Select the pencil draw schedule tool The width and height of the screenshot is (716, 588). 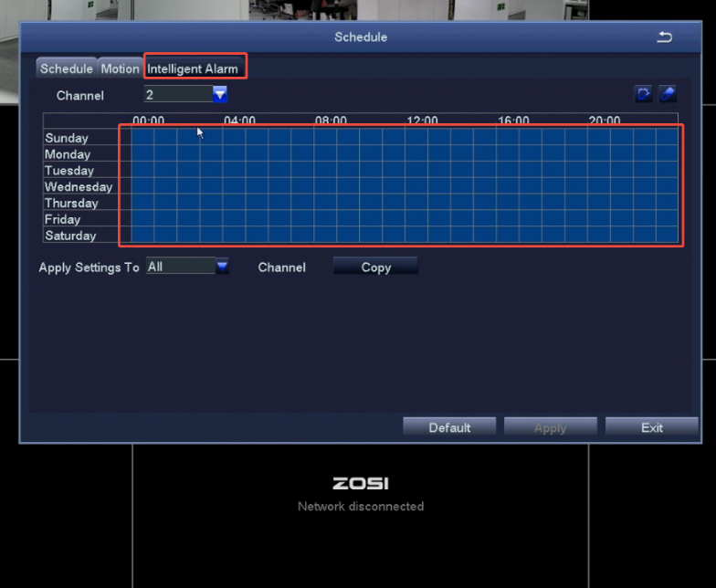pyautogui.click(x=644, y=94)
